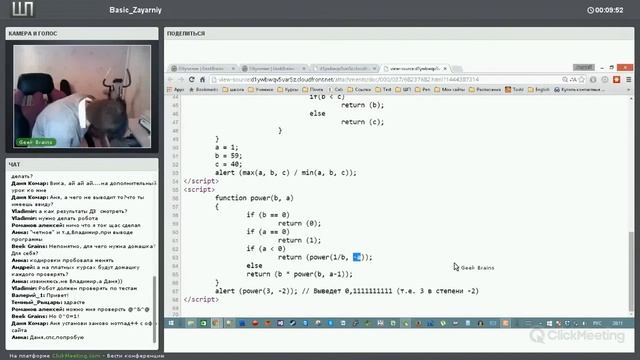Screen dimensions: 640x360
Task: Click the translate icon in the address bar
Action: [x=573, y=80]
